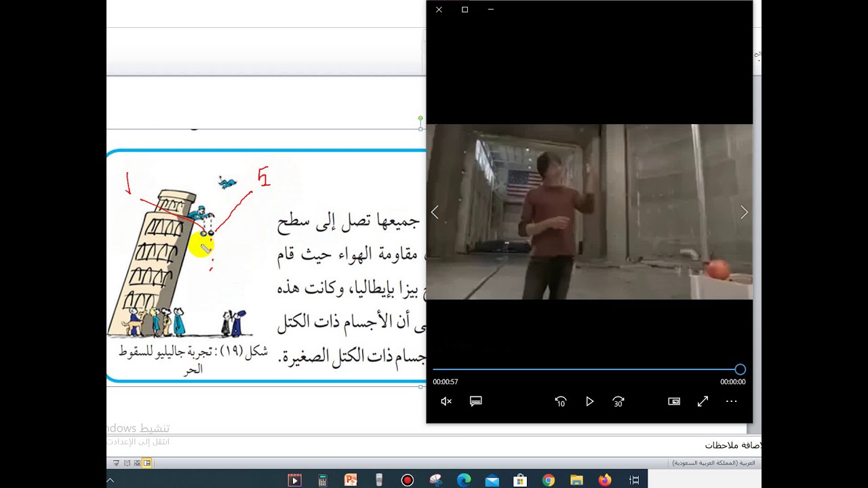This screenshot has height=488, width=868.
Task: Open Firefox from the taskbar
Action: coord(605,480)
